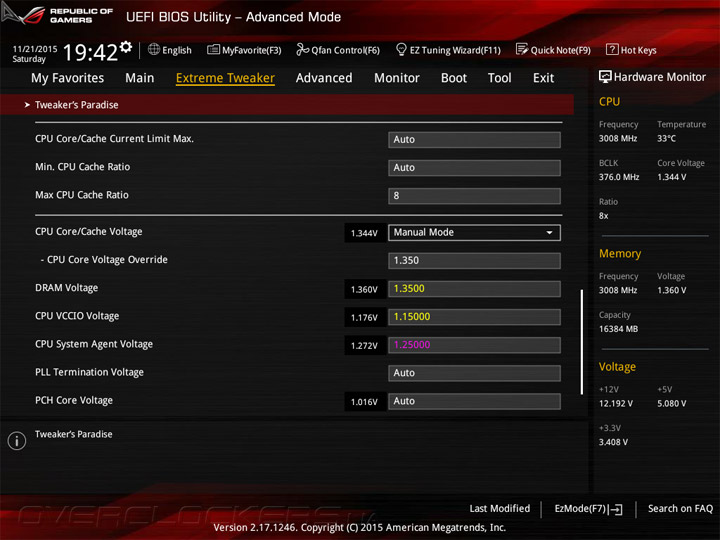
Task: Click the 1.360V DRAM Voltage readout
Action: pyautogui.click(x=365, y=289)
